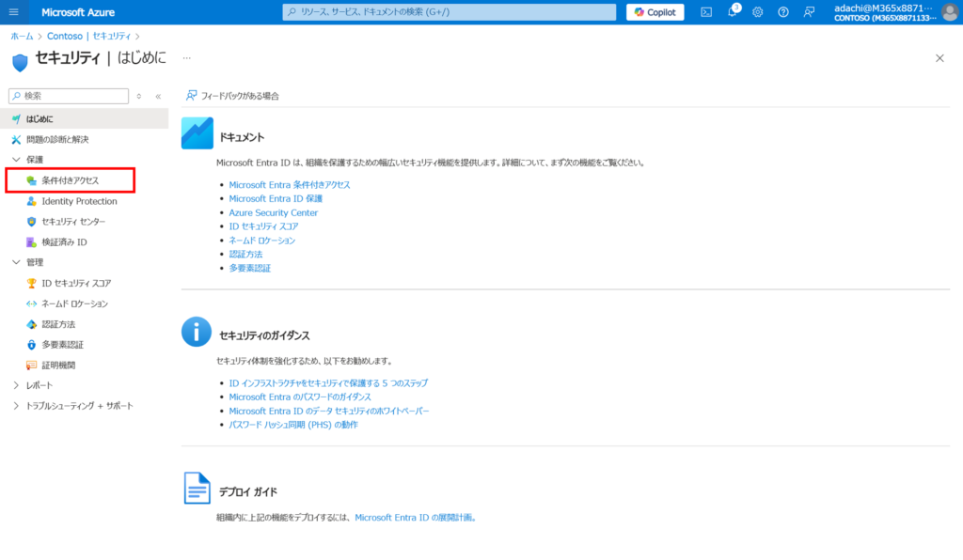Open セキュリティ センター menu item

pos(73,222)
